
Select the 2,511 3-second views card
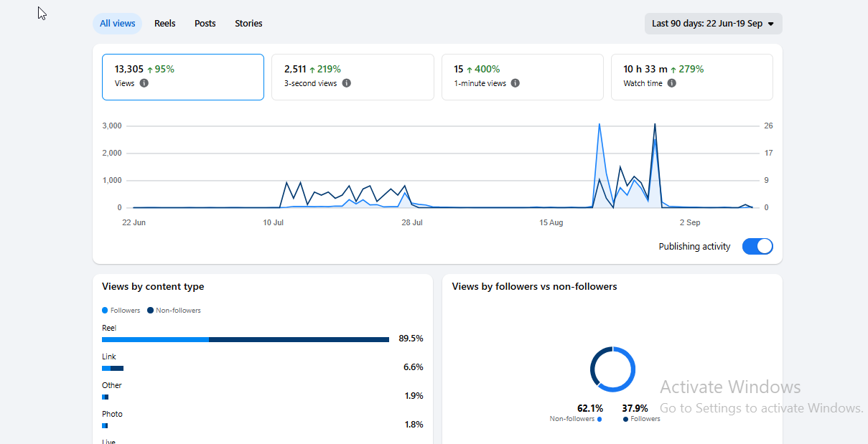(x=353, y=77)
